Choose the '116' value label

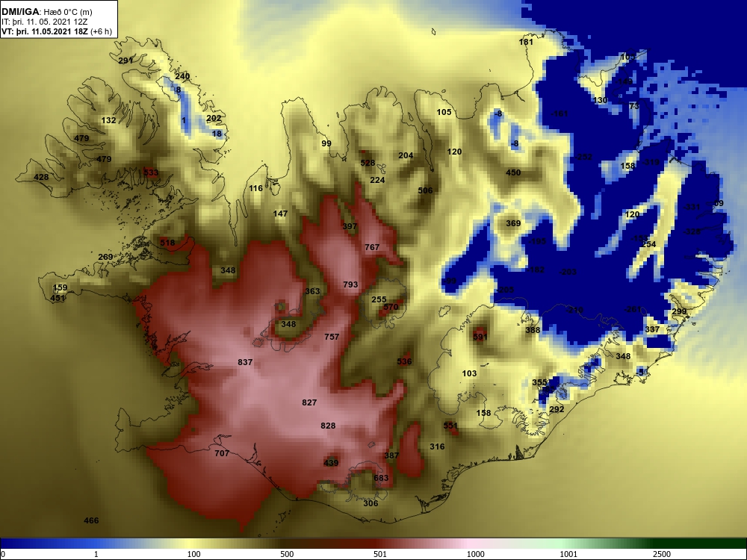click(255, 189)
